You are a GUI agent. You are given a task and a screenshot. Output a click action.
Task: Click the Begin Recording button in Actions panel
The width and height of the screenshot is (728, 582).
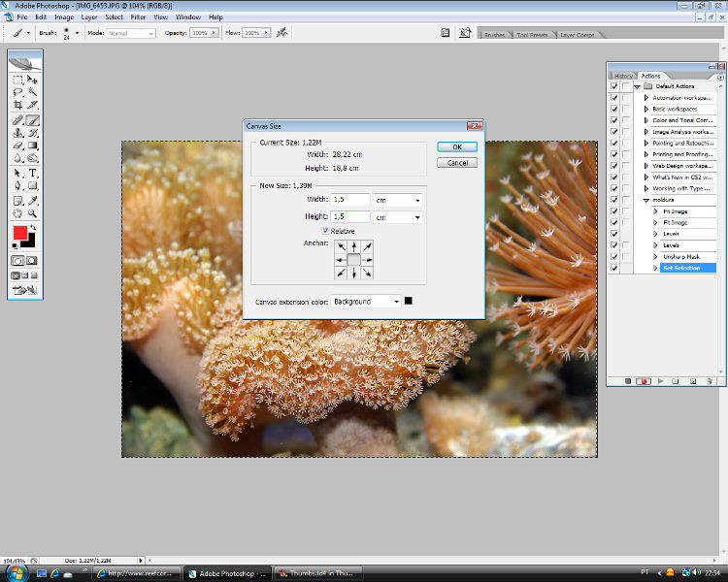644,381
